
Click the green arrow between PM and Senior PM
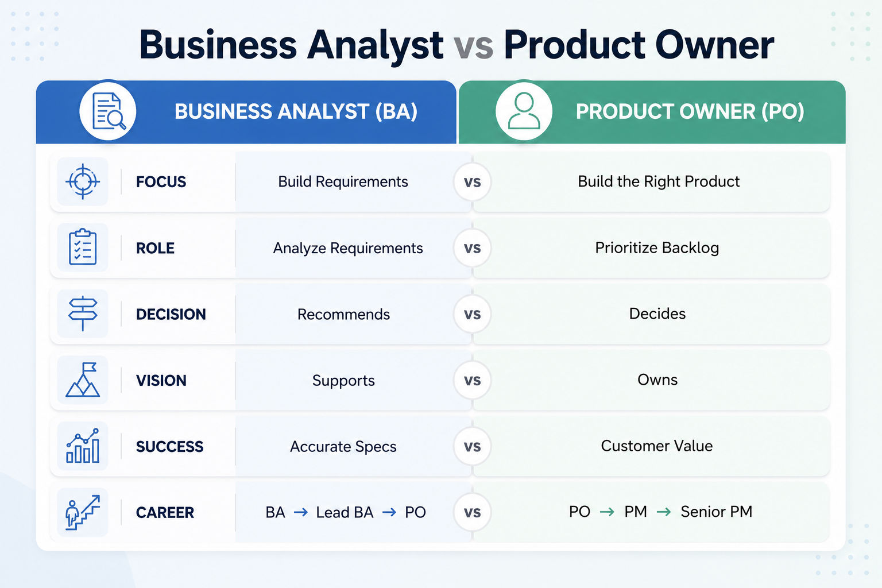(664, 512)
